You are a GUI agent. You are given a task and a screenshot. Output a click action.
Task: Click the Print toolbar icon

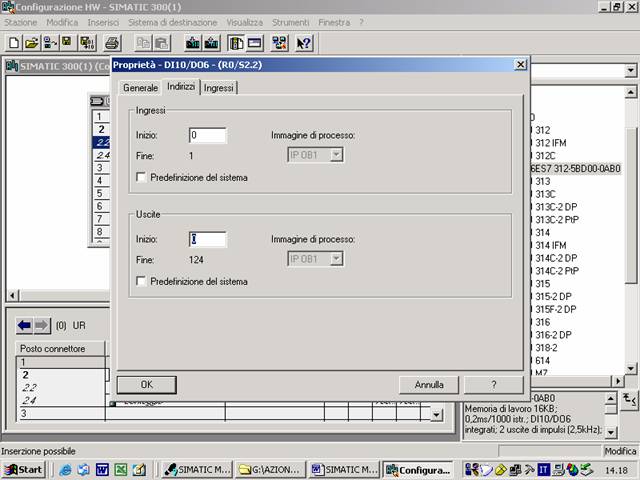pos(112,43)
